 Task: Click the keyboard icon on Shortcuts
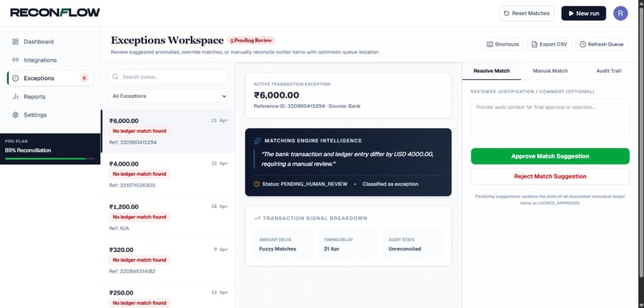(490, 45)
